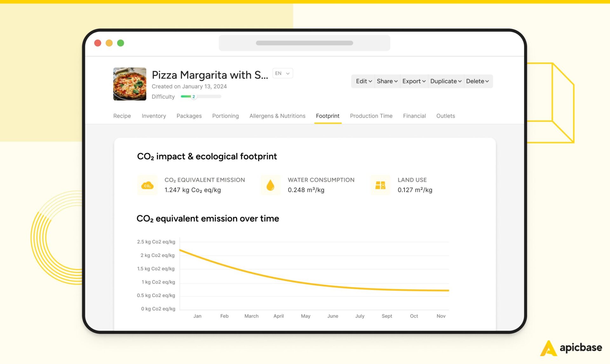Select the language EN toggle

point(282,73)
